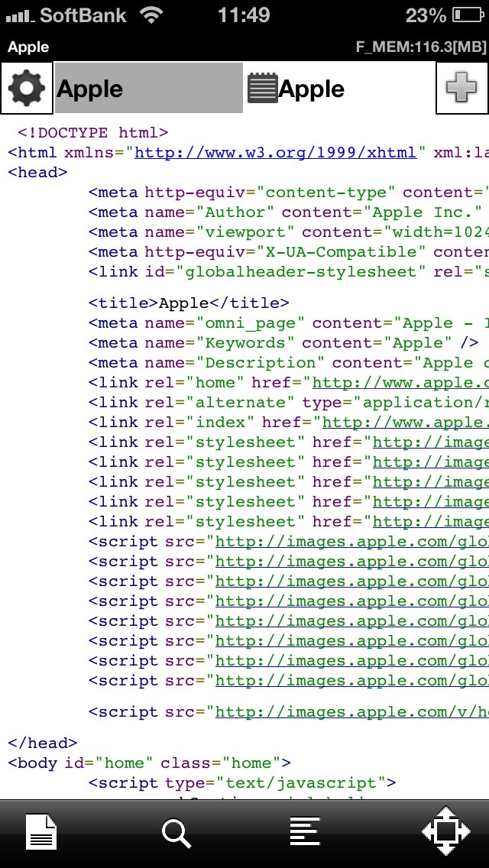Tap the 11:49 clock in status bar

click(x=244, y=15)
